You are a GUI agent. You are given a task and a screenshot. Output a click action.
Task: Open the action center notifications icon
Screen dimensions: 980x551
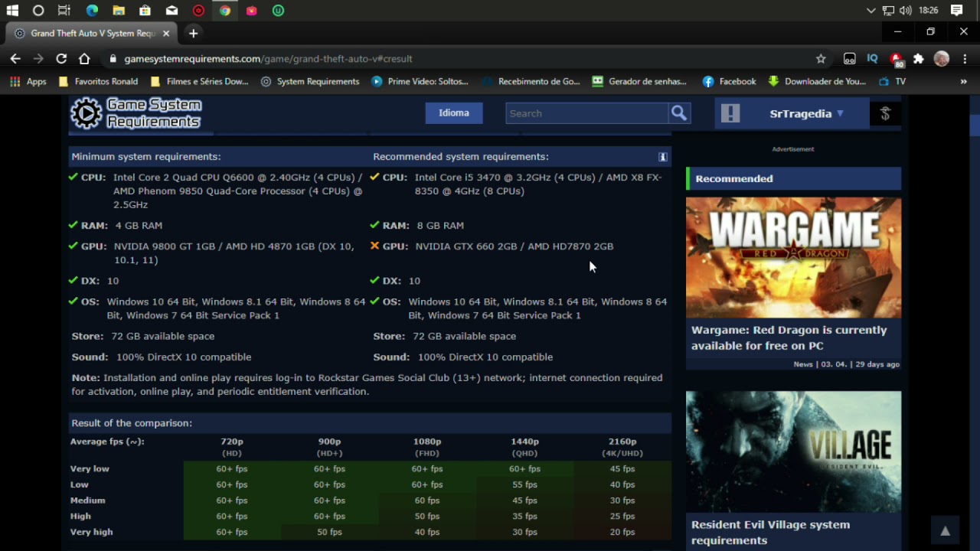pyautogui.click(x=956, y=11)
